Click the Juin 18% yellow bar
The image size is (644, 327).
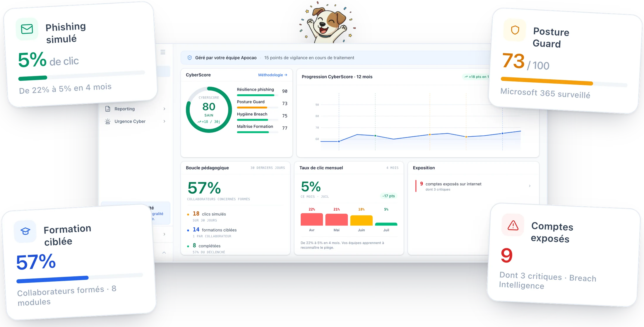(362, 221)
